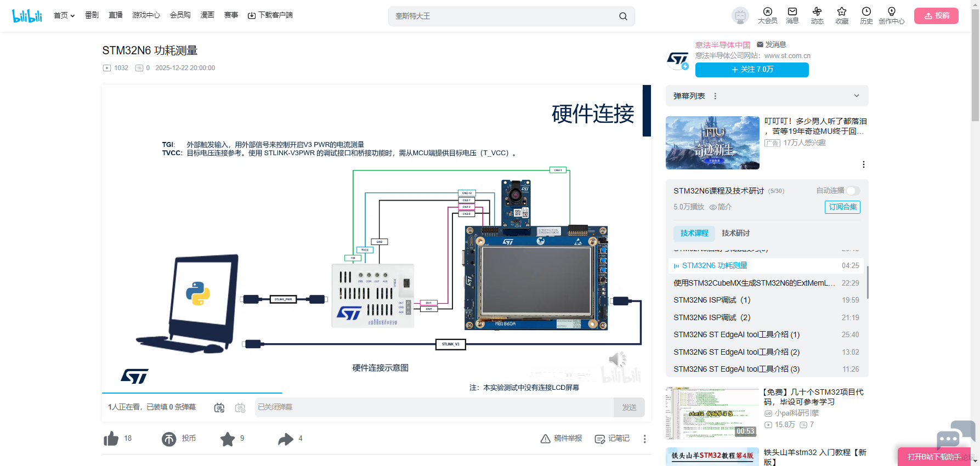Play STM32N6 ST EdgeAI tool工具介绍 (3)
Screen dimensions: 980x466
coord(766,370)
